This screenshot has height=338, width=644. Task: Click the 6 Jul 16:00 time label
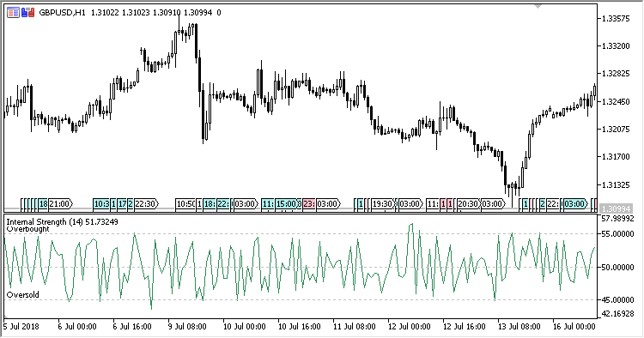point(132,327)
